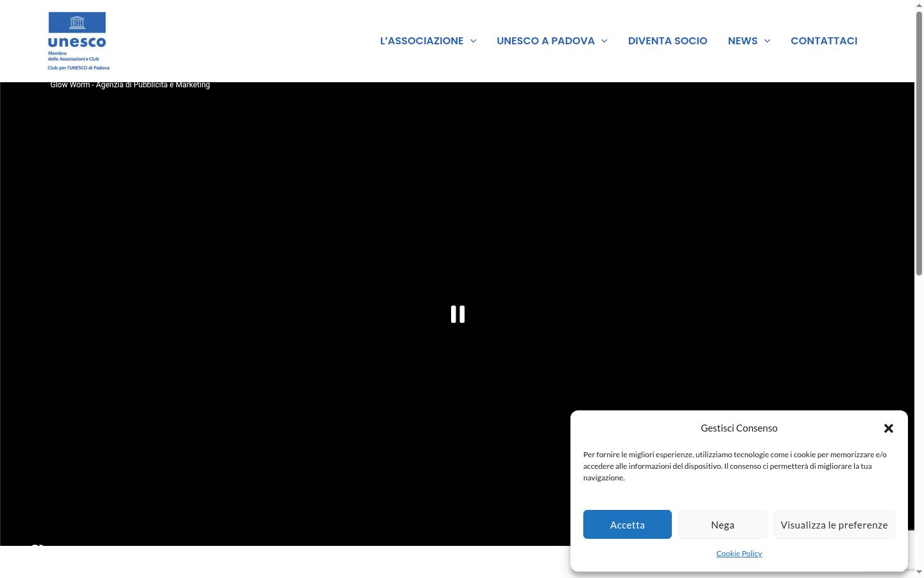Screen dimensions: 924x578
Task: Close the Gestisci Consenso cookie dialog
Action: click(x=889, y=428)
